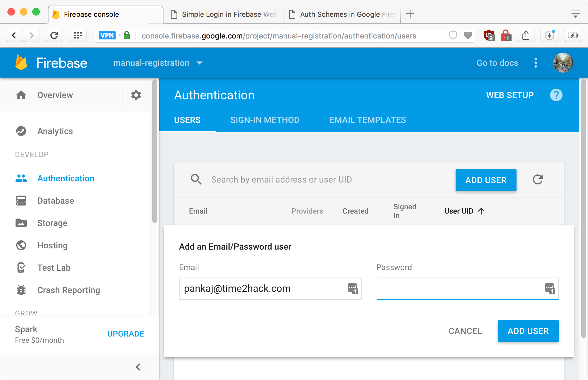
Task: Refresh the users list
Action: (x=537, y=179)
